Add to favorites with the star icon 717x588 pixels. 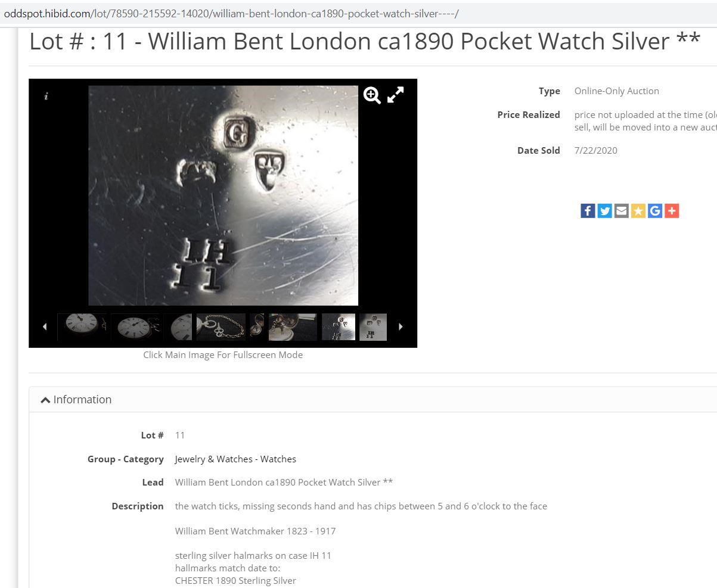point(638,211)
